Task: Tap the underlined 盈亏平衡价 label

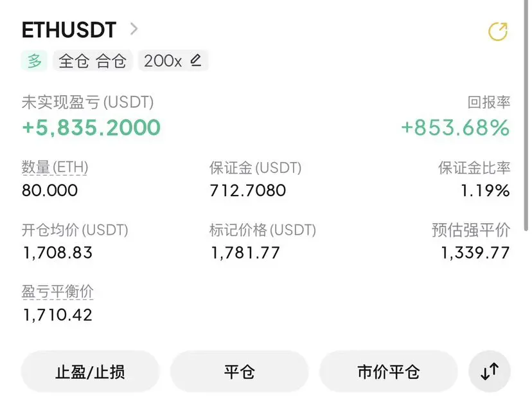Action: (x=58, y=292)
